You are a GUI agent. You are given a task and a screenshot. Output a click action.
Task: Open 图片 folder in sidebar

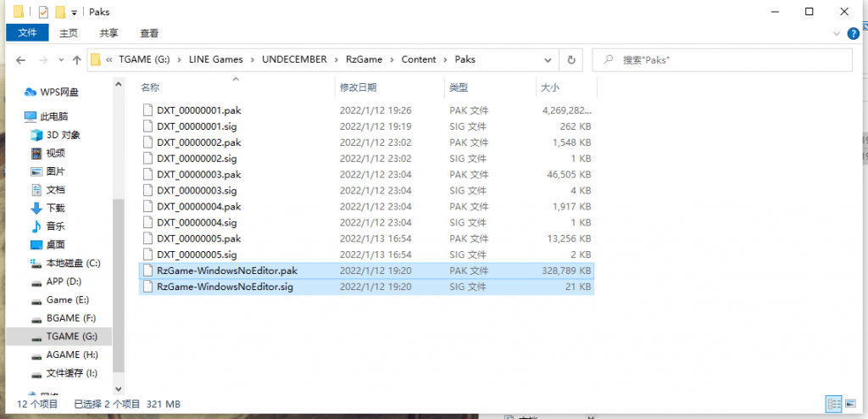(x=55, y=171)
